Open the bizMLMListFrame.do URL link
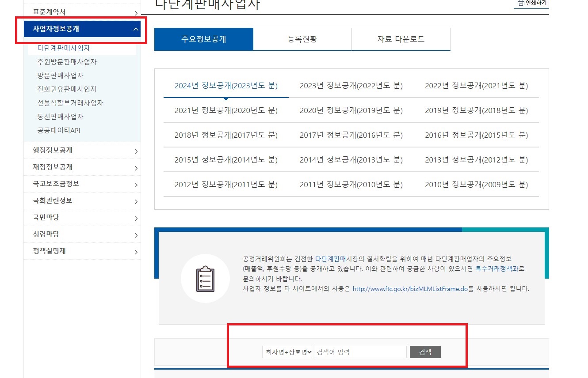The height and width of the screenshot is (378, 588). pyautogui.click(x=410, y=289)
